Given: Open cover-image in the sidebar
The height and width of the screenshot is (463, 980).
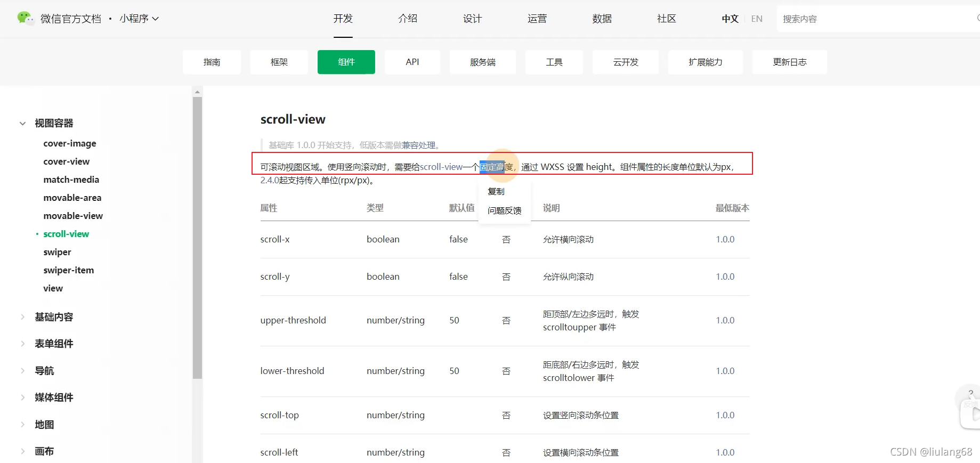Looking at the screenshot, I should [x=70, y=143].
